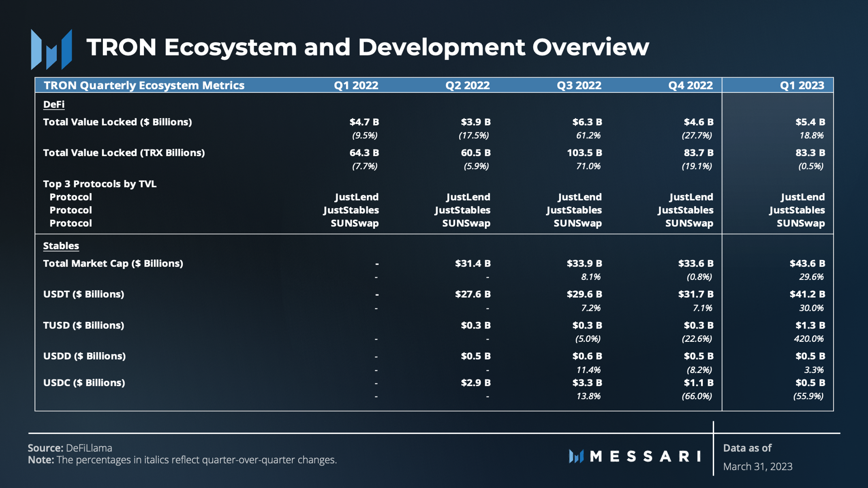The height and width of the screenshot is (488, 868).
Task: Click the small Messari logo in footer
Action: [576, 456]
